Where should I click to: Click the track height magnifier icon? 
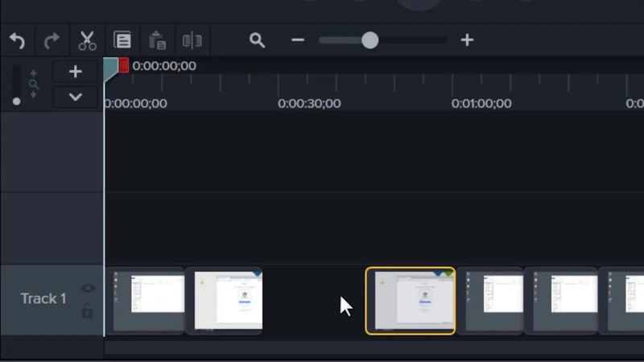point(33,84)
